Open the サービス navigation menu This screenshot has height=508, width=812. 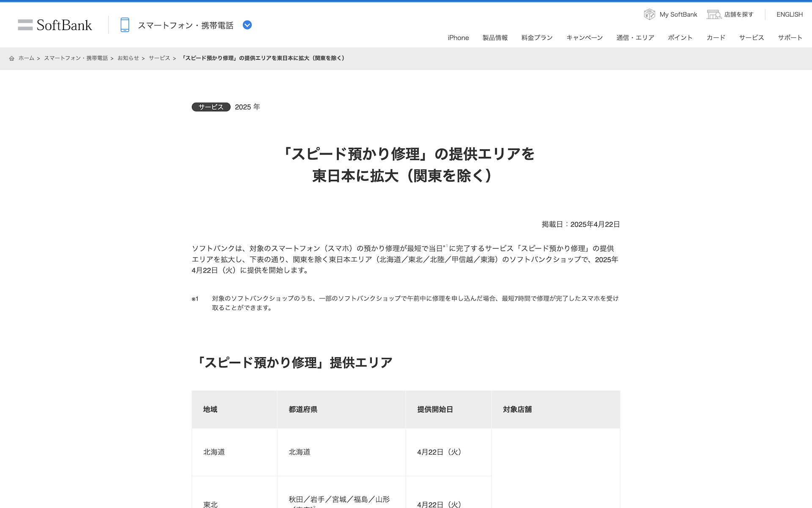752,38
